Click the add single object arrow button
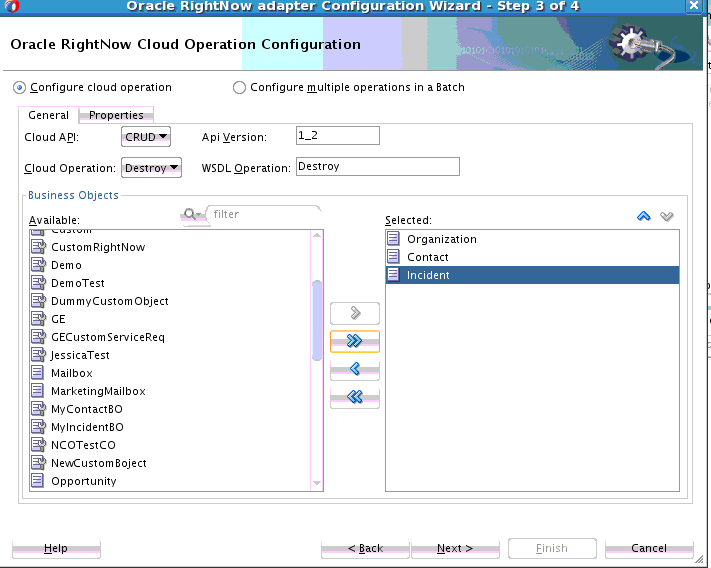Screen dimensions: 711x568 [x=355, y=313]
